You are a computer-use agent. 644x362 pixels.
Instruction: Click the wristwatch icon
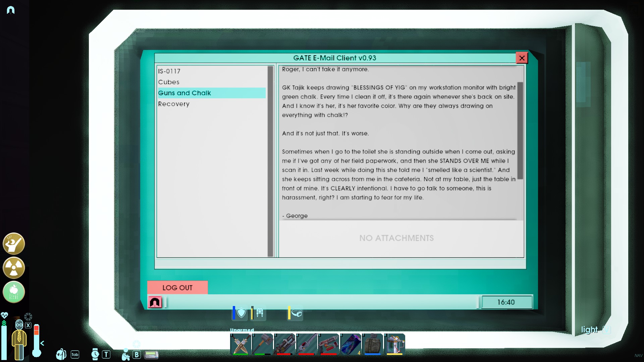pos(95,354)
